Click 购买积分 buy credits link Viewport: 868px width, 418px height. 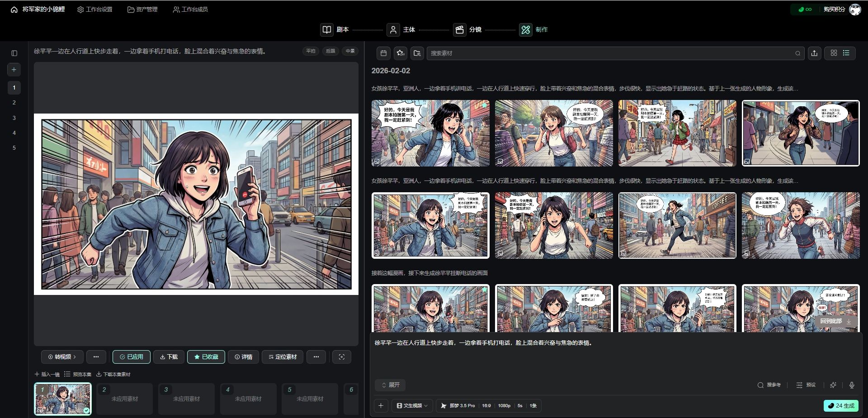[834, 9]
